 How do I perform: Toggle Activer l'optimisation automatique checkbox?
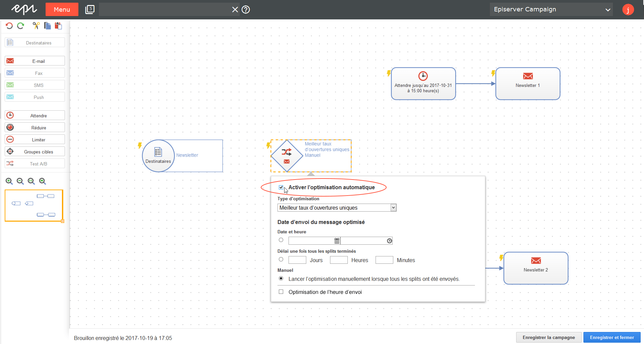pos(281,187)
